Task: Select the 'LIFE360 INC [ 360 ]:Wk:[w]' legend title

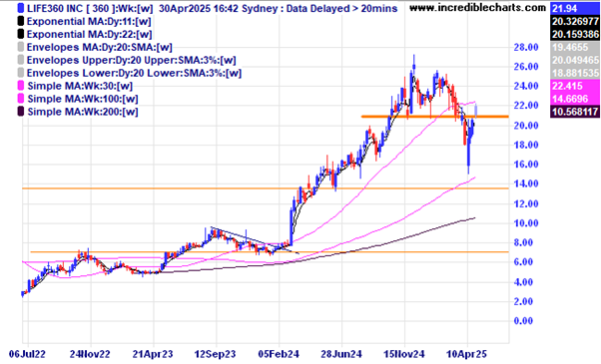Action: pos(90,8)
